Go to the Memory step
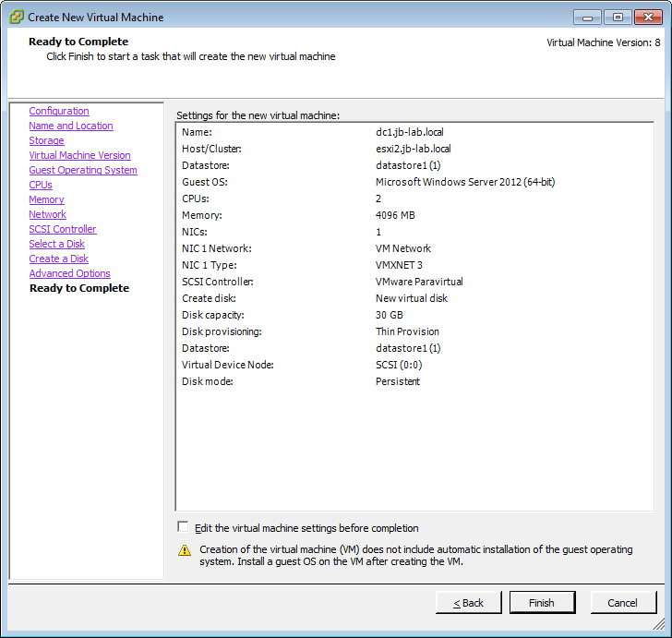This screenshot has width=672, height=638. point(46,199)
